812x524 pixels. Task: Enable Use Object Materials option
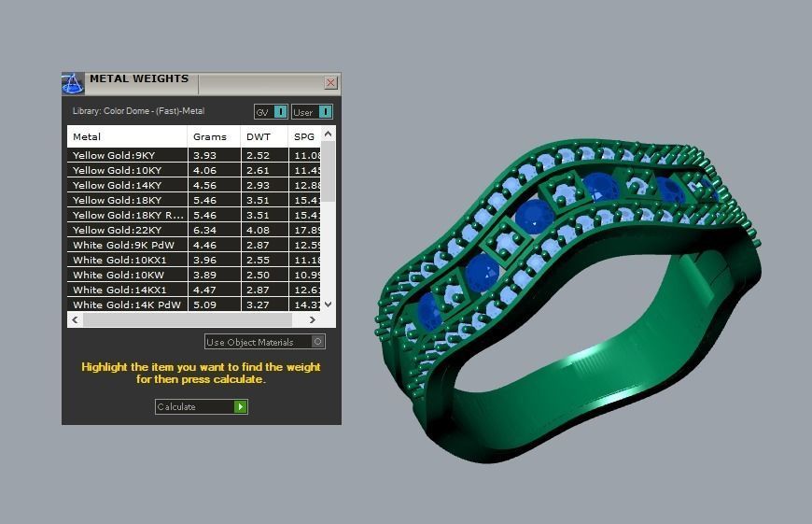[265, 342]
